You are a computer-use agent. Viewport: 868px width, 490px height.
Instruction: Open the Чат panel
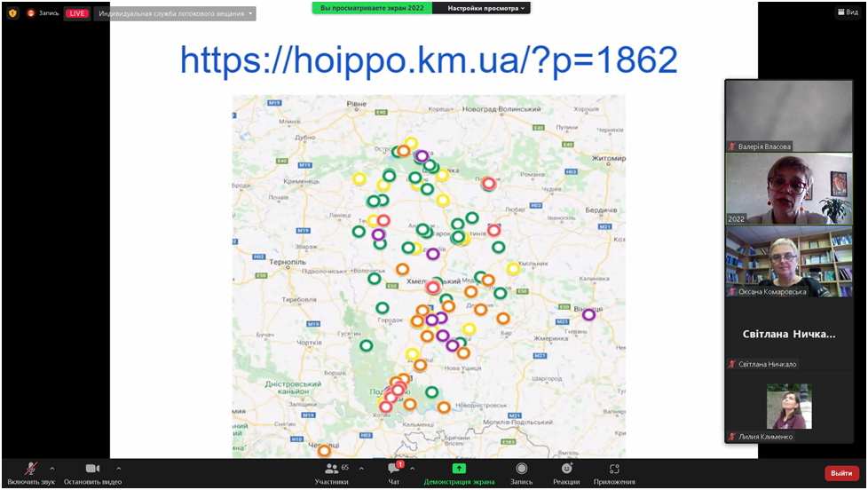(394, 475)
